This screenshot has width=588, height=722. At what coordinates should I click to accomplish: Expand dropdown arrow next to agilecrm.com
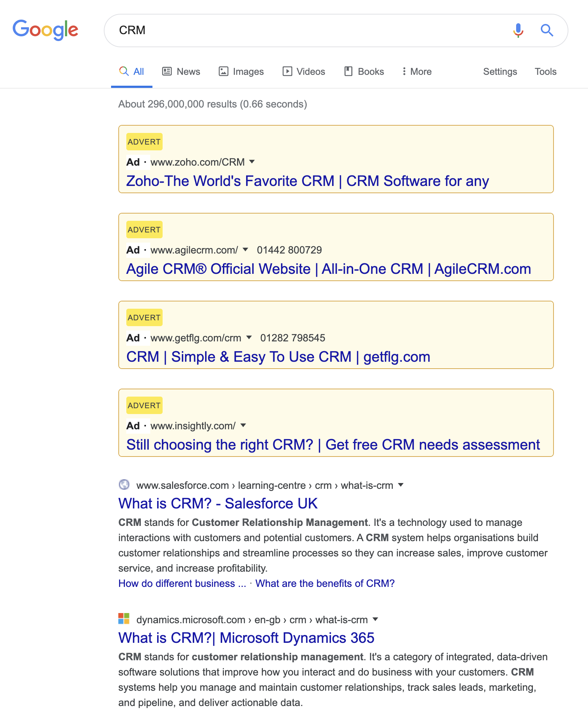pyautogui.click(x=245, y=250)
